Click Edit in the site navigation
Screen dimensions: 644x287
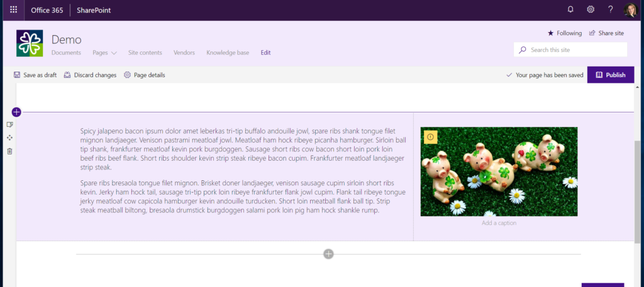point(265,53)
